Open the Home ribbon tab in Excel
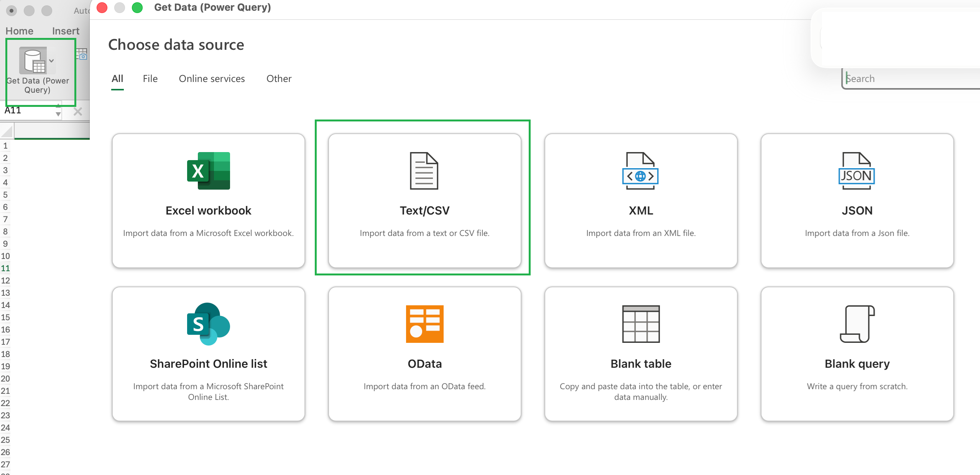Screen dimensions: 980x475 pyautogui.click(x=19, y=31)
